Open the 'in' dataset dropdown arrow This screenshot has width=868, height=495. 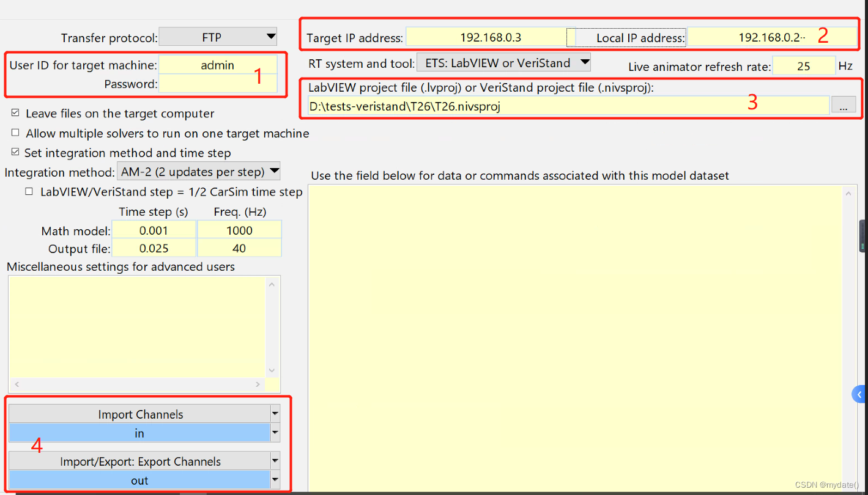tap(275, 433)
